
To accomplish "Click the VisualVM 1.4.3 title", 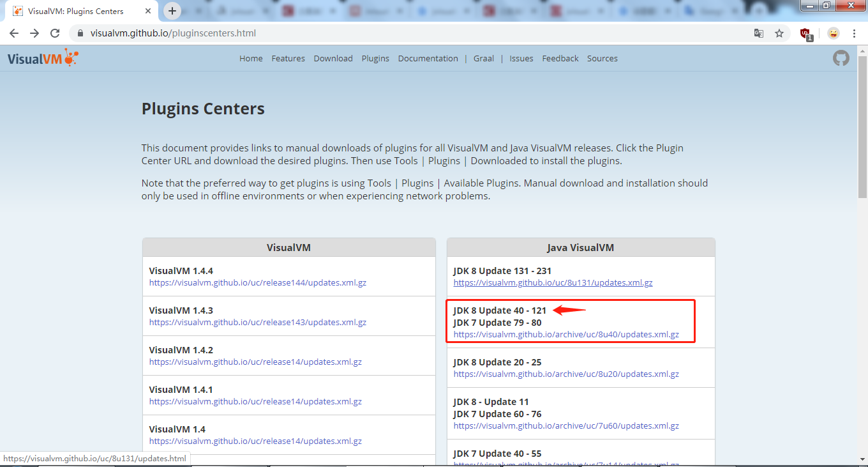I will click(181, 310).
